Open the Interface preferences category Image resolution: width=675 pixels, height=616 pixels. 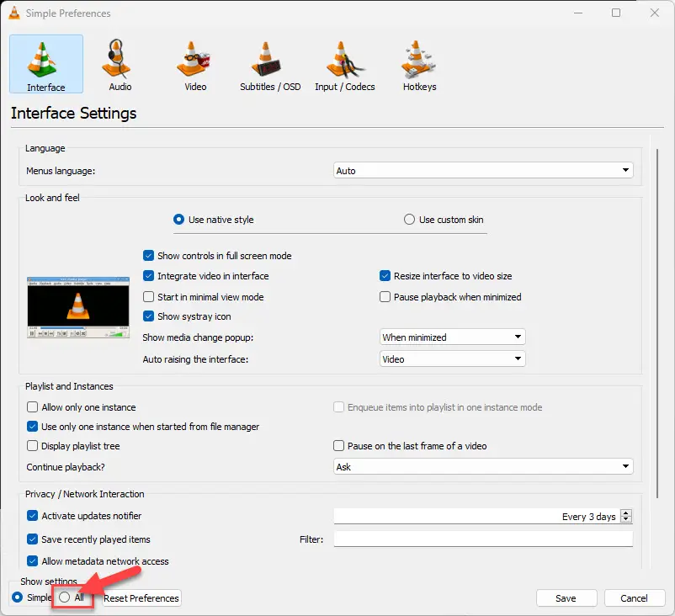(46, 64)
